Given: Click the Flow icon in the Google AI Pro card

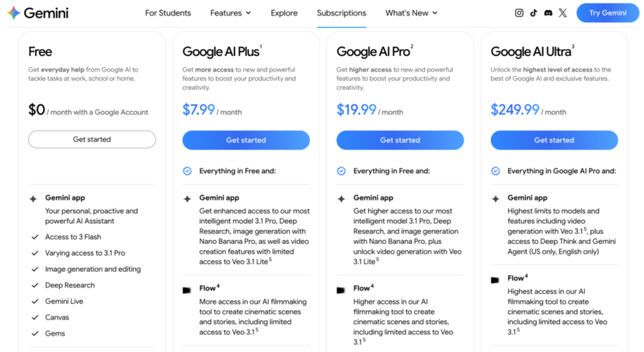Looking at the screenshot, I should 341,290.
